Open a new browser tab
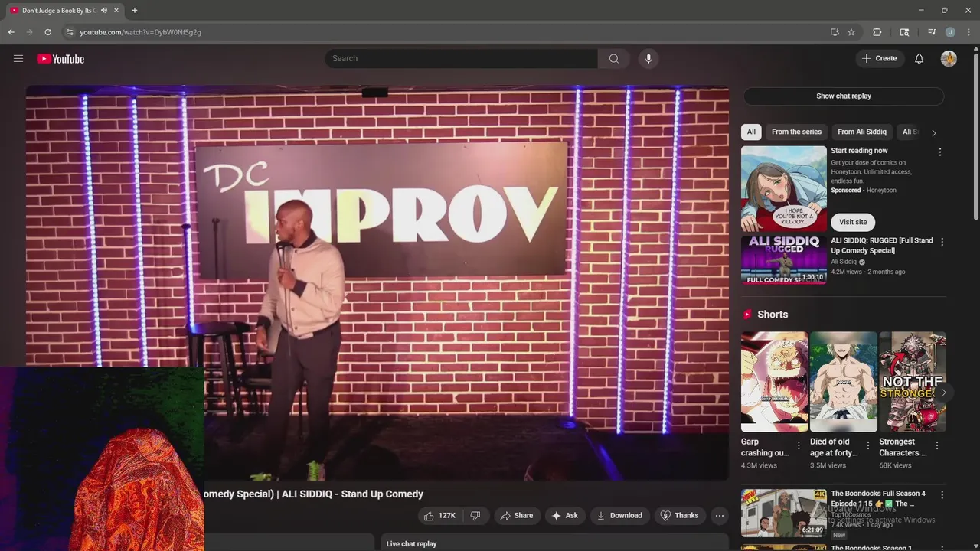 pos(135,11)
